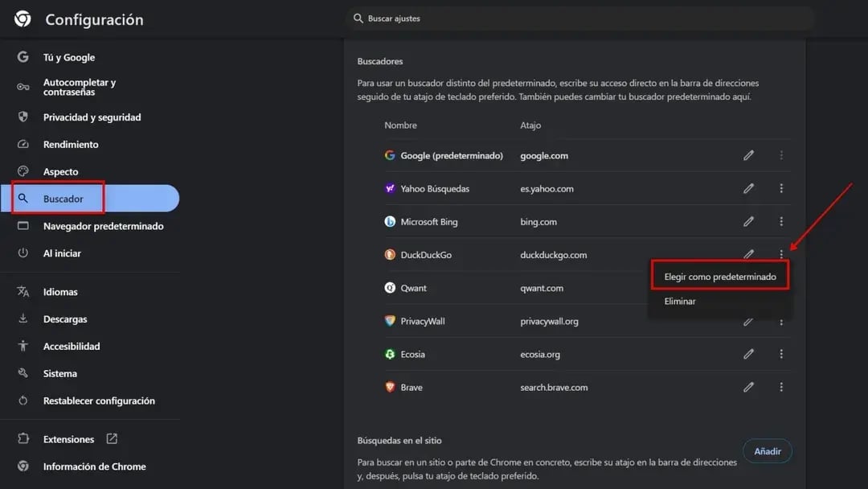Click the palette Aspecto icon

[23, 171]
